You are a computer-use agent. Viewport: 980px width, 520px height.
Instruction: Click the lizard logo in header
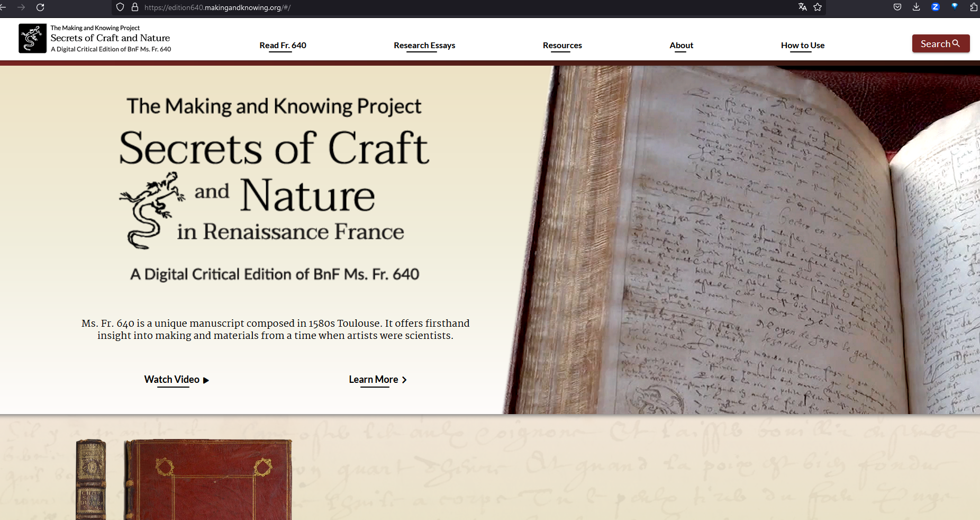pyautogui.click(x=32, y=38)
